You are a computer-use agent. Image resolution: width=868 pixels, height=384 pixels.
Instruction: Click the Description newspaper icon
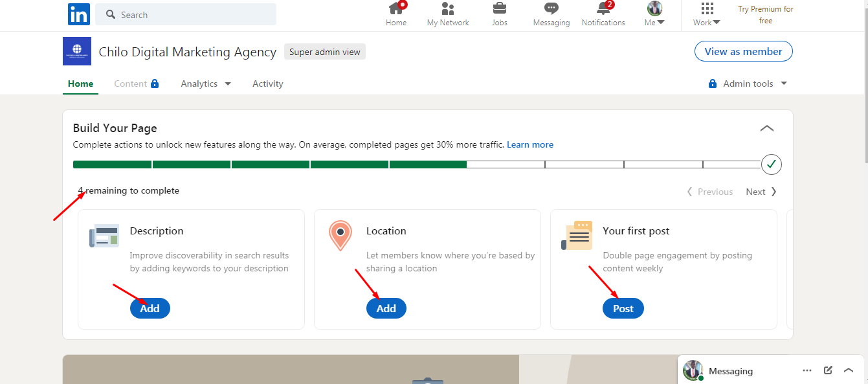coord(104,236)
